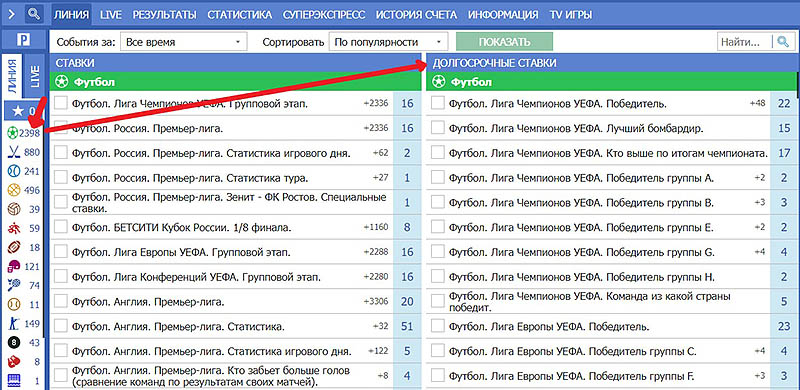This screenshot has width=800, height=390.
Task: Open LIVE in the top menu
Action: click(x=111, y=15)
